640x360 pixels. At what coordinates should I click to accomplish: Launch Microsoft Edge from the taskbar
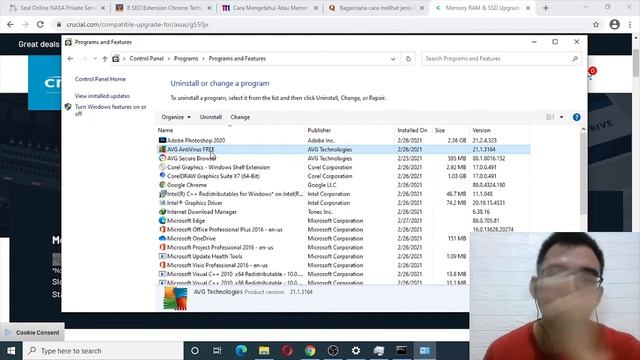tap(241, 351)
